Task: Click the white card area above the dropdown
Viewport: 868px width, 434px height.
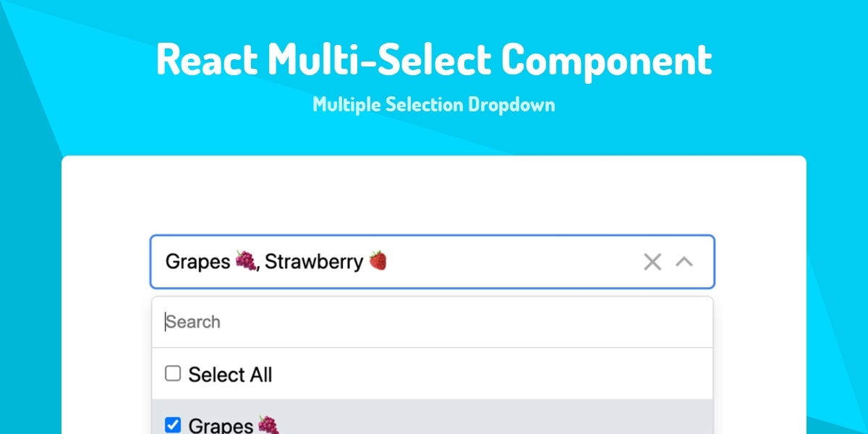Action: click(434, 195)
